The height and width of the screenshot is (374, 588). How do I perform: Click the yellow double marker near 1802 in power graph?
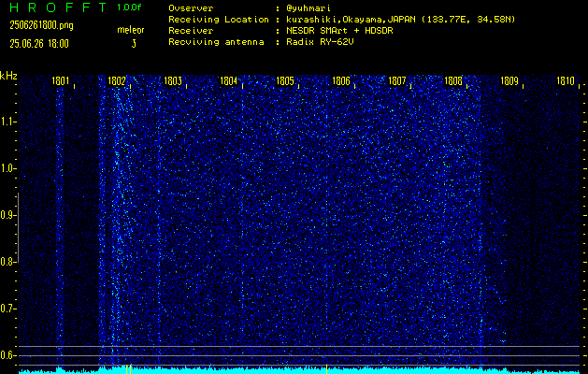[128, 369]
